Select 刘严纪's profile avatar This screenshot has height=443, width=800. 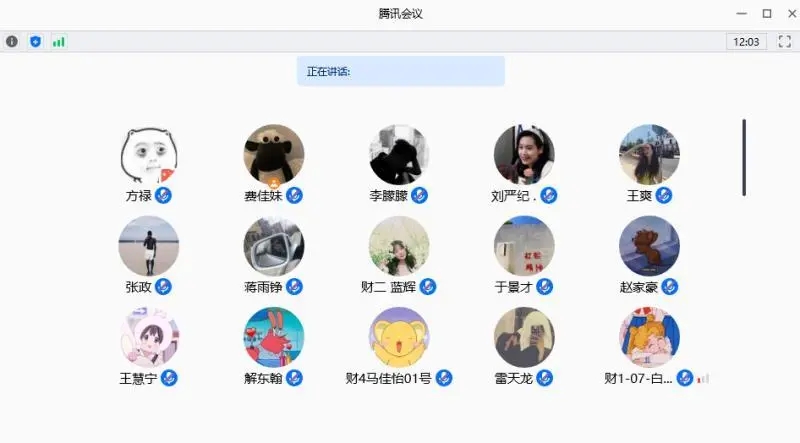coord(524,155)
